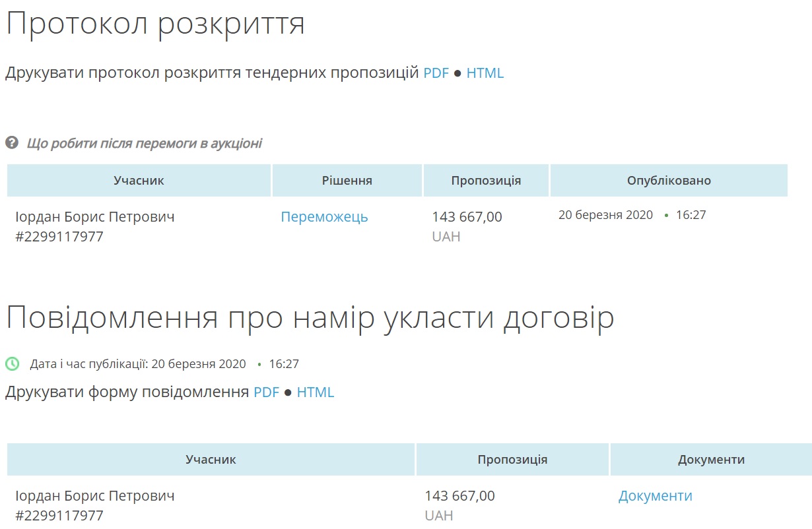Screen dimensions: 812x529
Task: Open the 'Документи' link for Іордан Борис Петрович
Action: click(x=655, y=496)
